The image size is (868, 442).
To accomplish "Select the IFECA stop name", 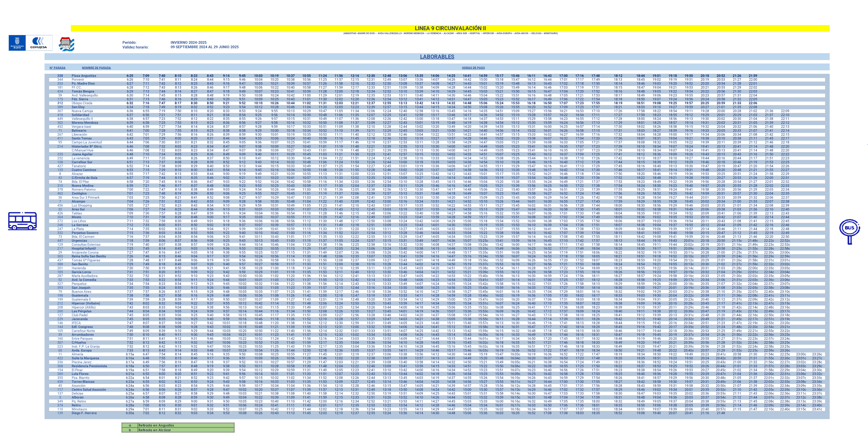I will pyautogui.click(x=76, y=323).
